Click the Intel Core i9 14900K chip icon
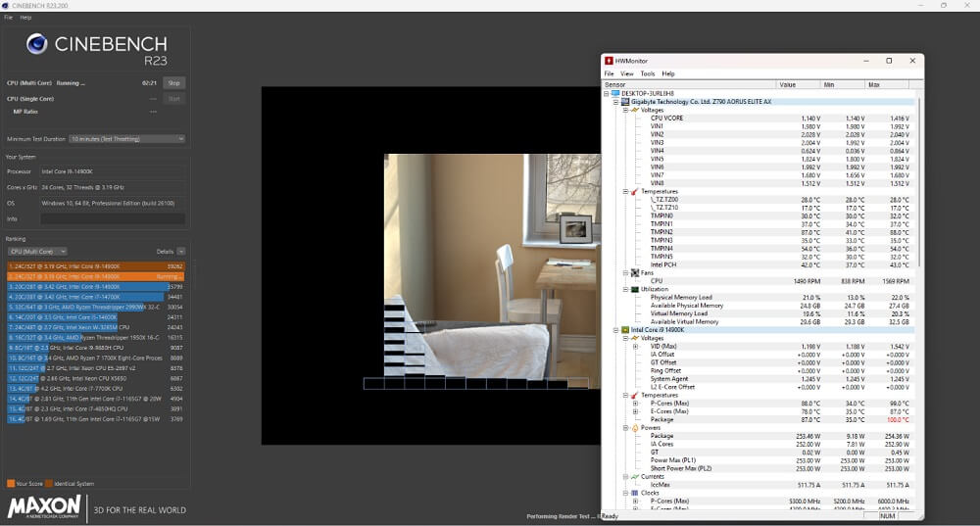The width and height of the screenshot is (980, 526). point(625,330)
